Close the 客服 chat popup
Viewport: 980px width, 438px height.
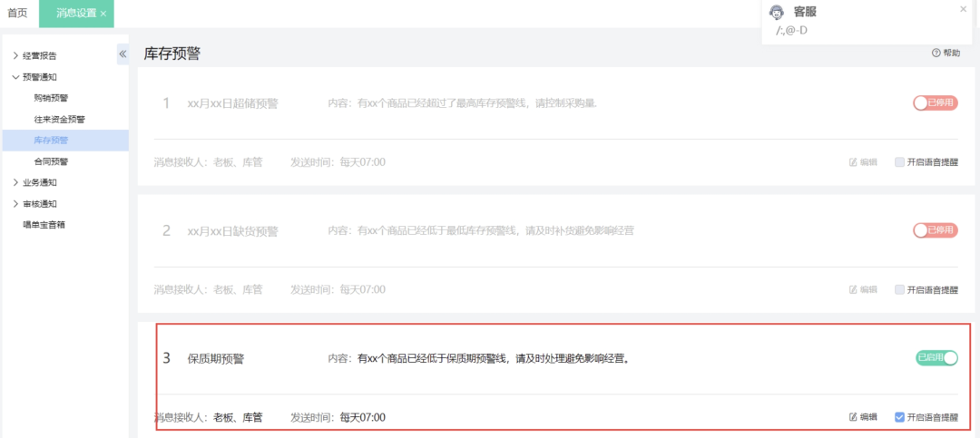(963, 9)
